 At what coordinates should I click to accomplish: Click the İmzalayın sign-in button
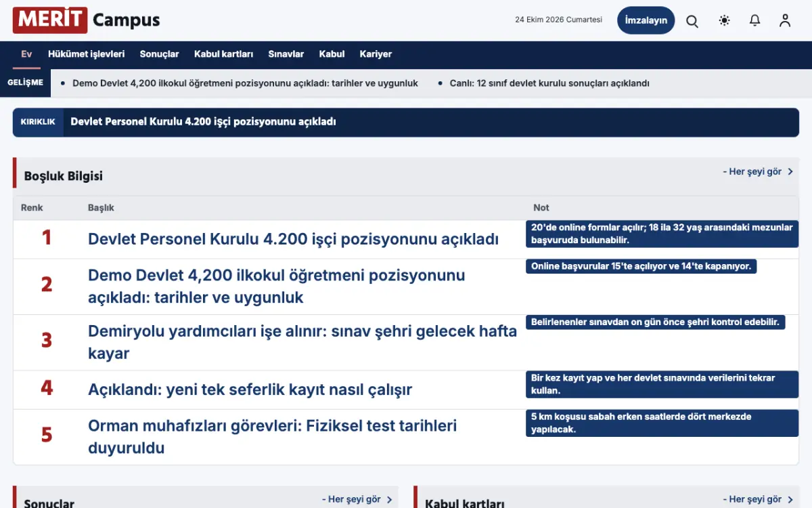[x=646, y=20]
